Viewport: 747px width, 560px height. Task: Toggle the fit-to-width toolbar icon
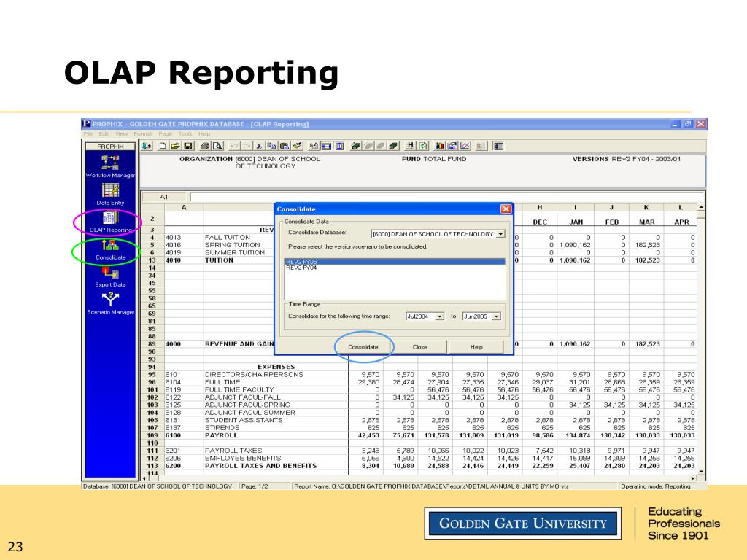326,146
